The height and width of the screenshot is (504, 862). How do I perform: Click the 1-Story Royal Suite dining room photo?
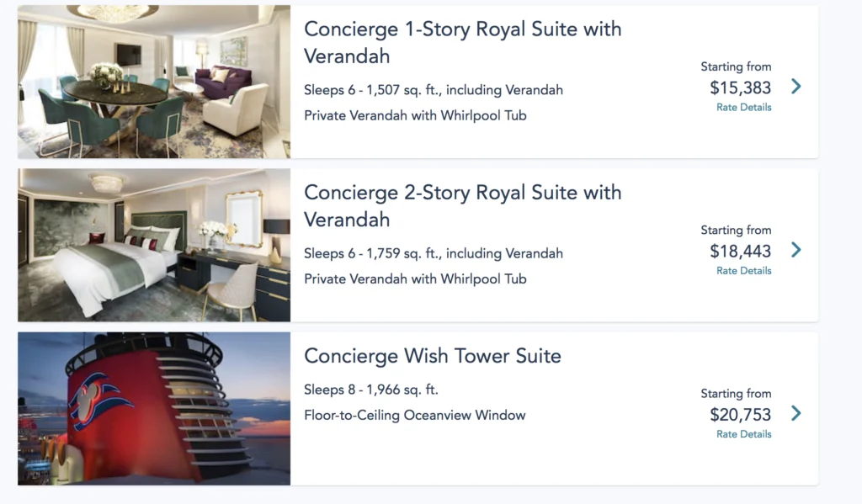pos(154,82)
